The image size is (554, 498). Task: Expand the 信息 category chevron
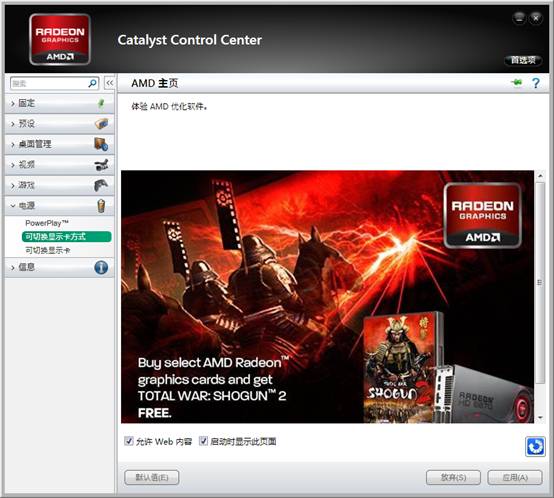(13, 268)
